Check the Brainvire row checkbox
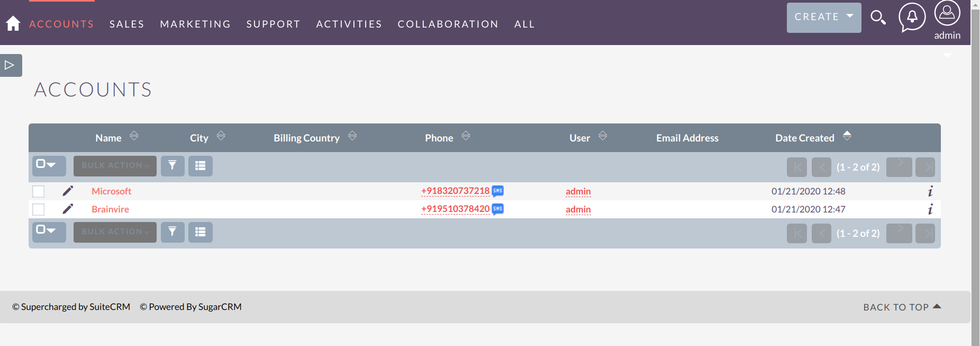 pos(39,209)
